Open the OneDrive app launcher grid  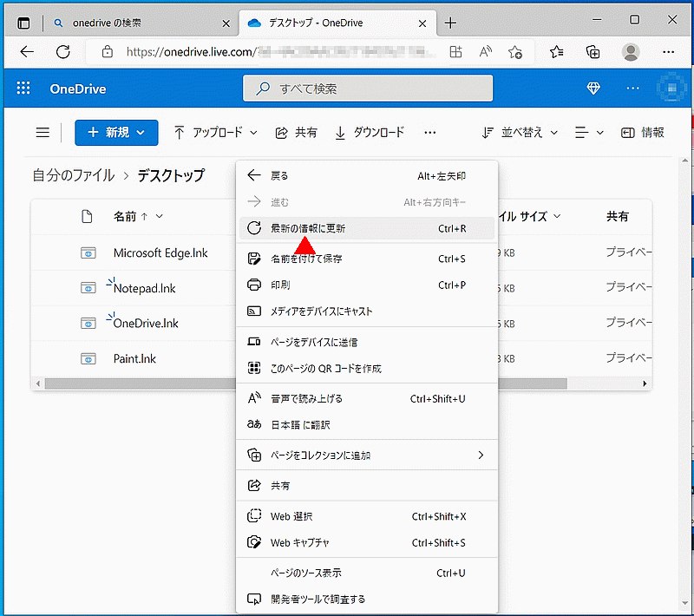[23, 88]
